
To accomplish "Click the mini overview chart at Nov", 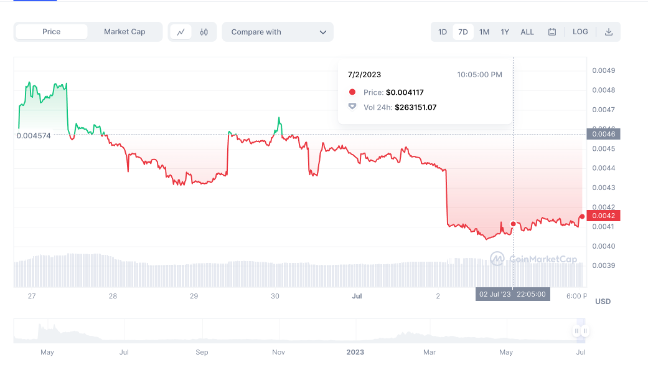I will pos(279,331).
